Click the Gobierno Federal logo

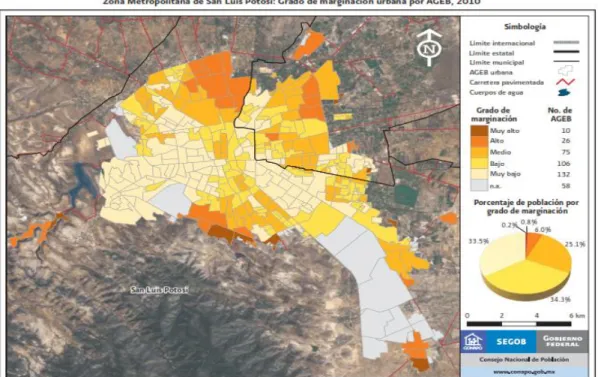(x=563, y=341)
